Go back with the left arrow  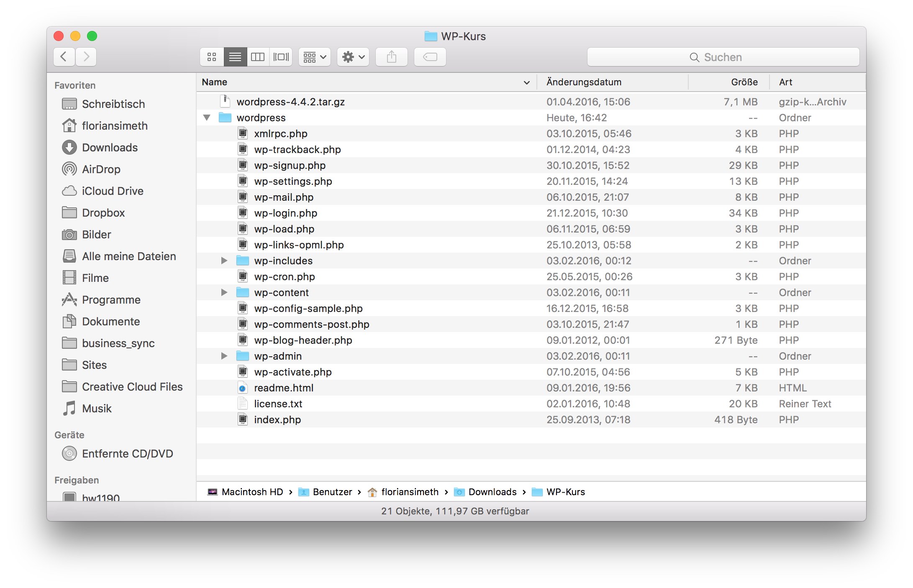click(x=64, y=57)
